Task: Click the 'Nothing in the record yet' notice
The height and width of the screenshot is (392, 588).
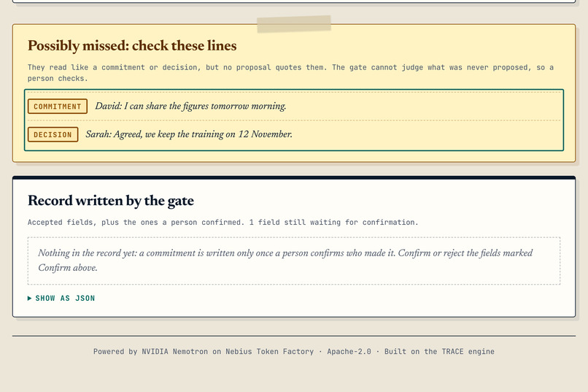Action: tap(293, 261)
